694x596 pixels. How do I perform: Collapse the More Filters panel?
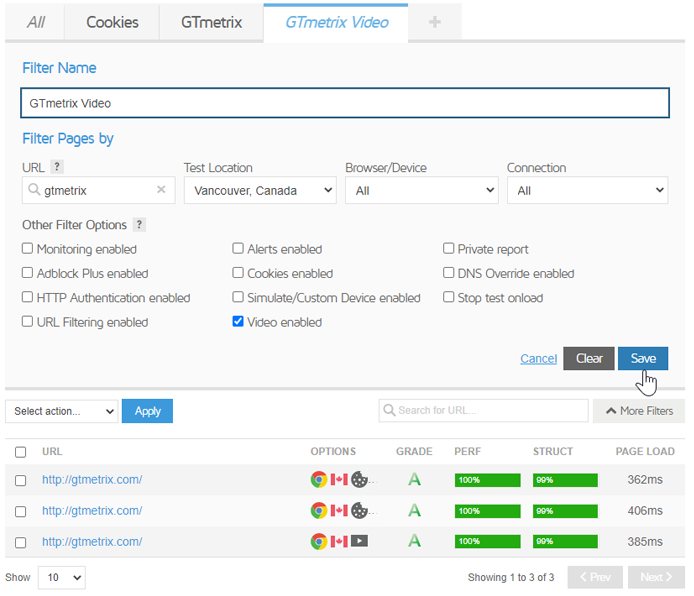(x=639, y=411)
